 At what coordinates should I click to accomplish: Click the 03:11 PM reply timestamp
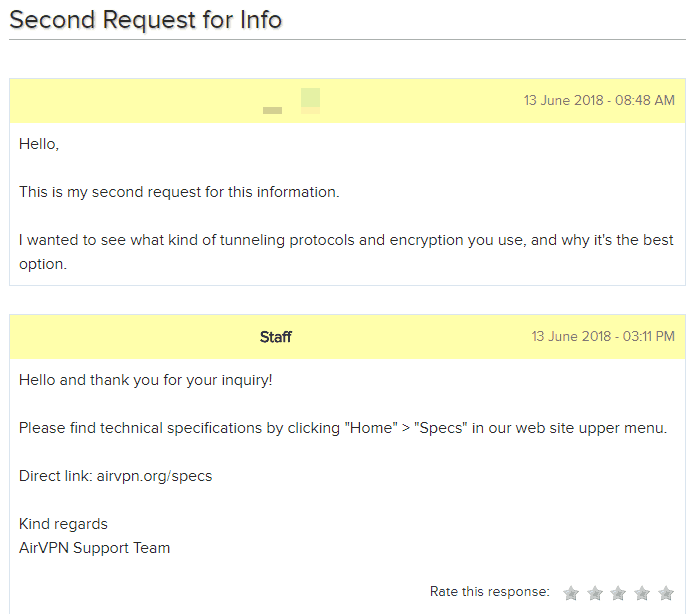[x=603, y=337]
